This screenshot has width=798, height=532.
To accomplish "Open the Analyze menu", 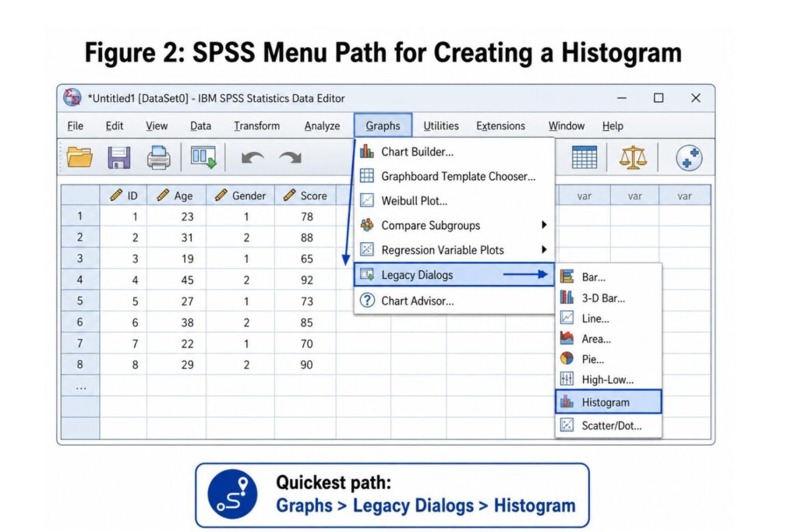I will tap(322, 125).
